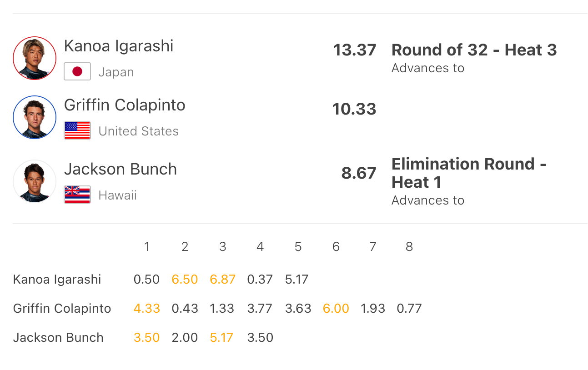Click Griffin Colapinto name in wave table

pos(62,308)
